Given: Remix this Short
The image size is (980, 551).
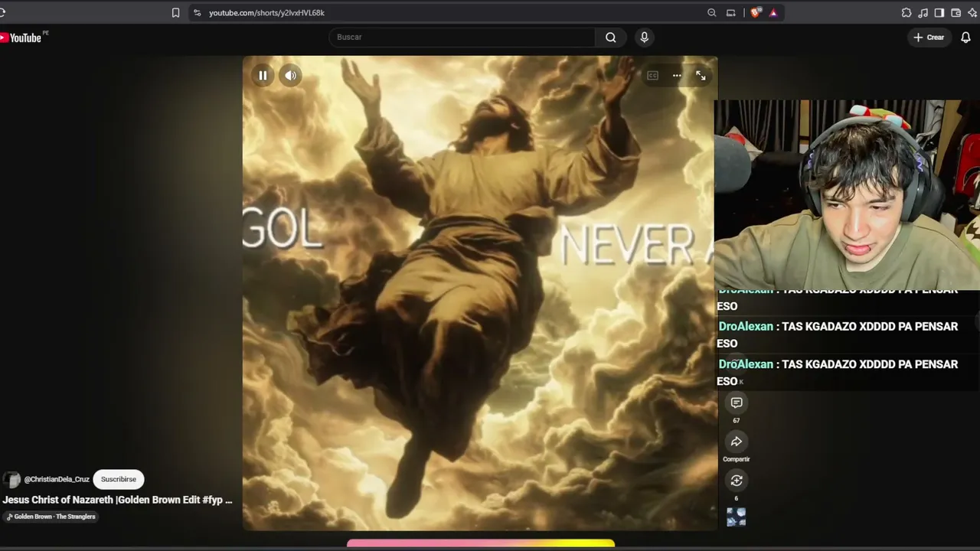Looking at the screenshot, I should tap(737, 481).
